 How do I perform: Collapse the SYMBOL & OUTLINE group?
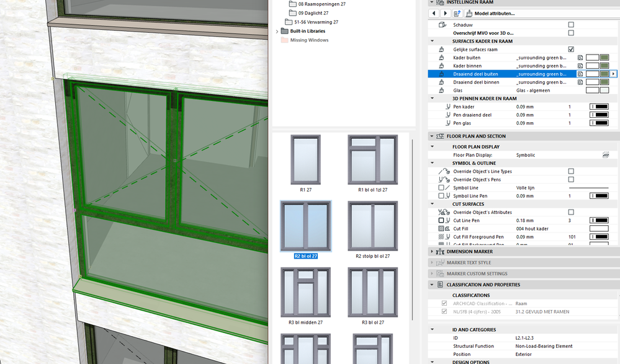click(432, 163)
